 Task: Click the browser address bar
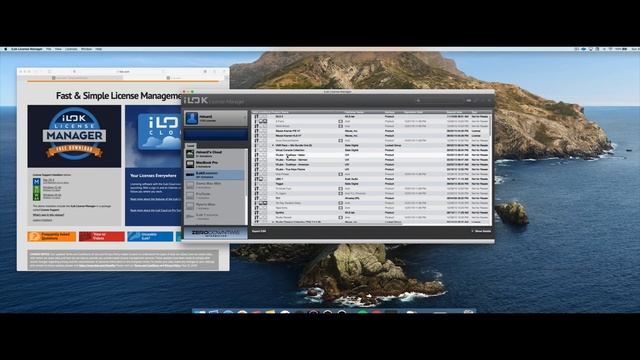click(x=124, y=71)
